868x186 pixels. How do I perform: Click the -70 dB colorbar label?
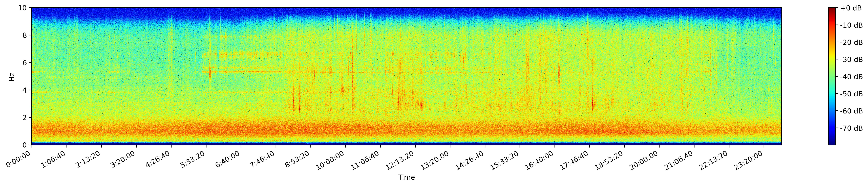pyautogui.click(x=852, y=128)
